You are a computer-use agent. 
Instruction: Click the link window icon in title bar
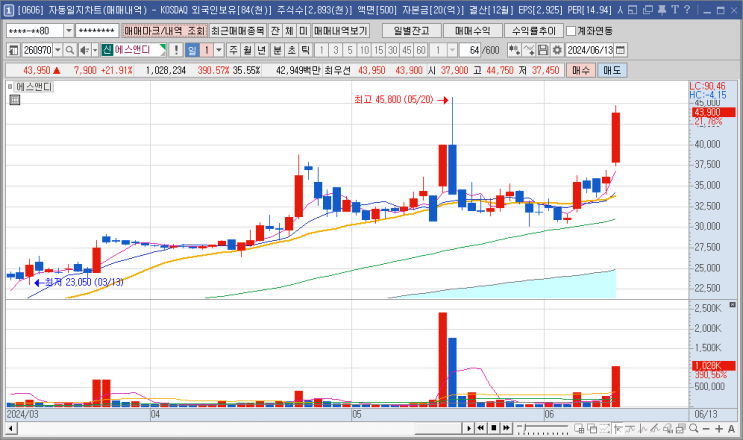coord(633,9)
